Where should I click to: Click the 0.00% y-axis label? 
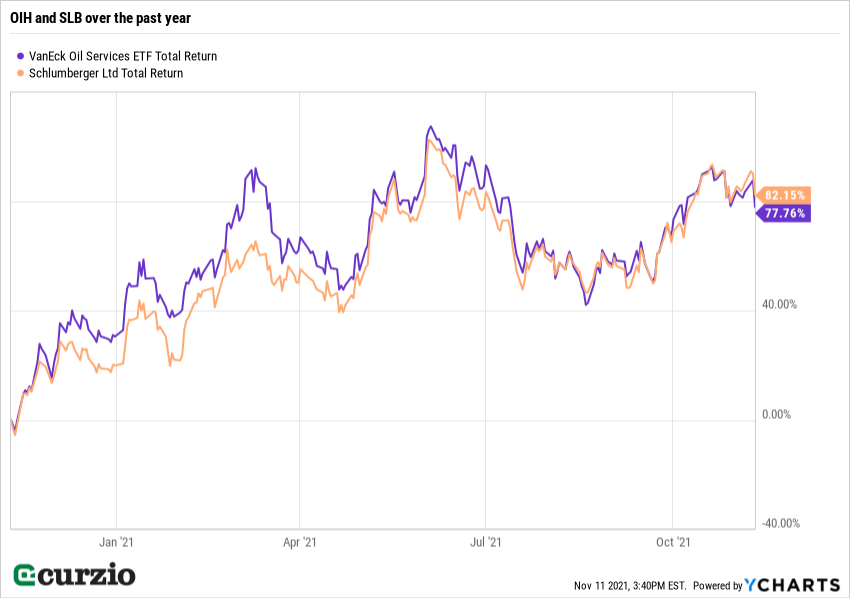[779, 414]
